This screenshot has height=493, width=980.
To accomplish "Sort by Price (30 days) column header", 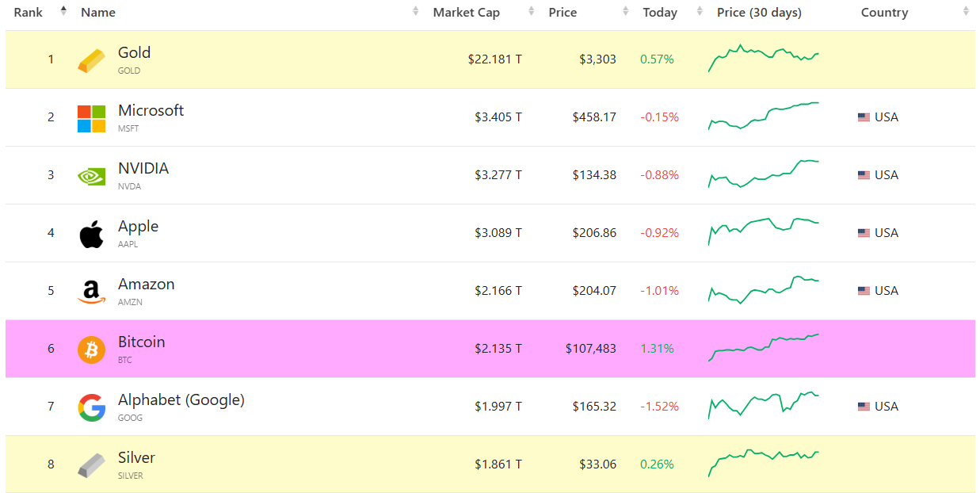I will [x=759, y=12].
